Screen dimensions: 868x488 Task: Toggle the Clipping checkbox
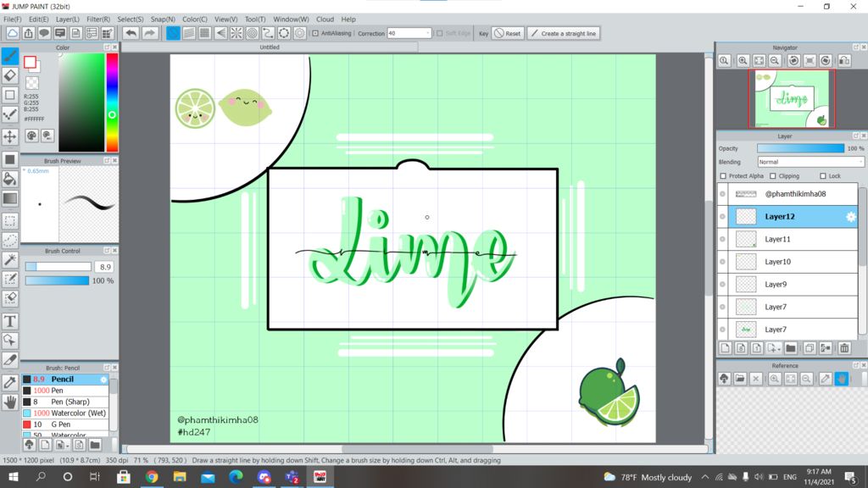point(773,176)
